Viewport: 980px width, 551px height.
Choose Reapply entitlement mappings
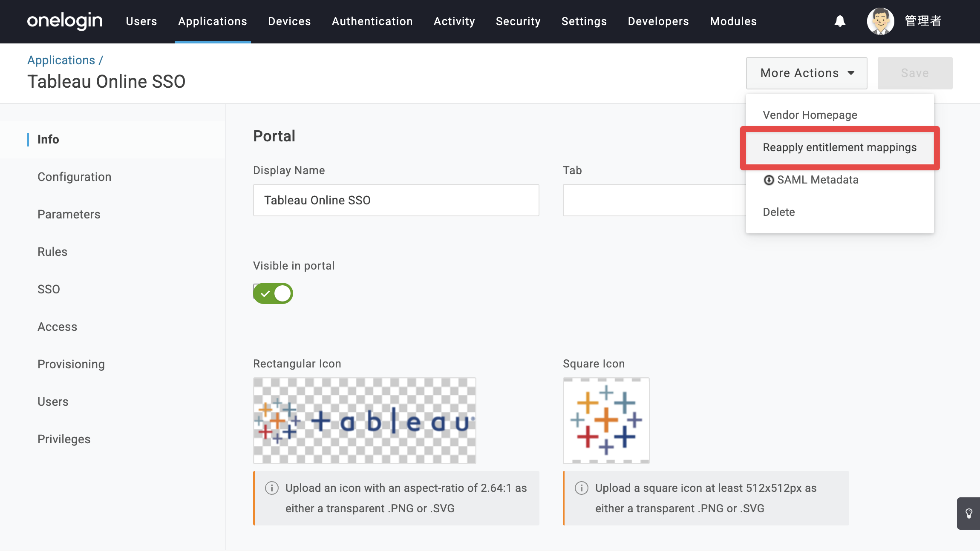point(840,147)
